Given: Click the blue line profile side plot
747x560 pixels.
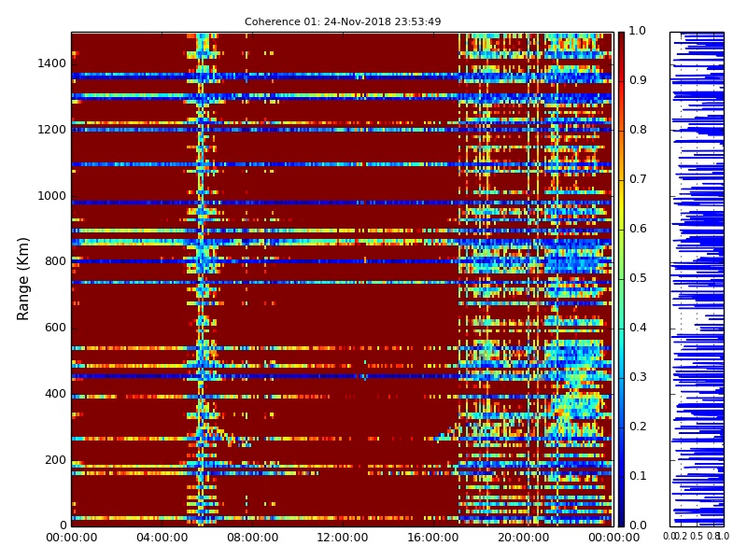Looking at the screenshot, I should (697, 279).
